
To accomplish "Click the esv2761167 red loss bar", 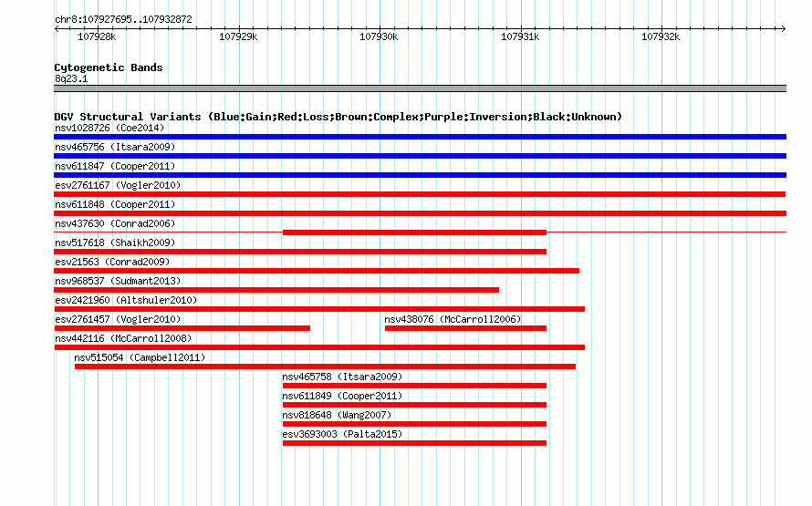I will pos(420,194).
